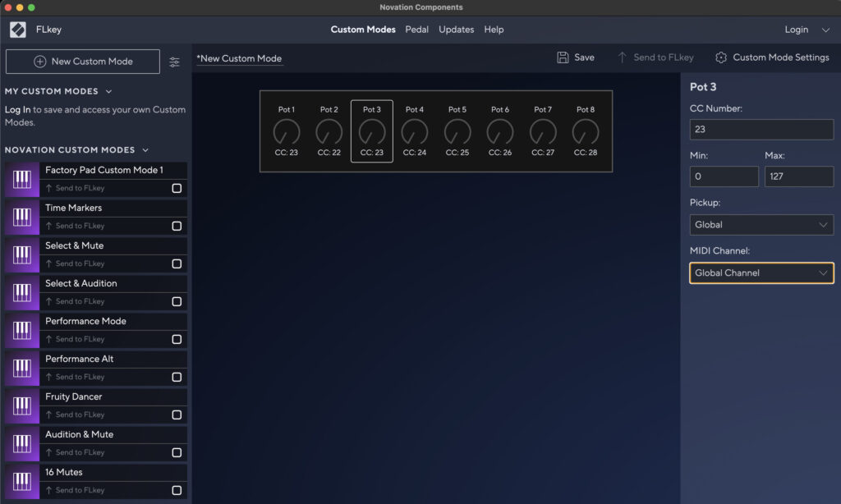This screenshot has width=841, height=504.
Task: Select the Pot 4 knob
Action: (x=415, y=131)
